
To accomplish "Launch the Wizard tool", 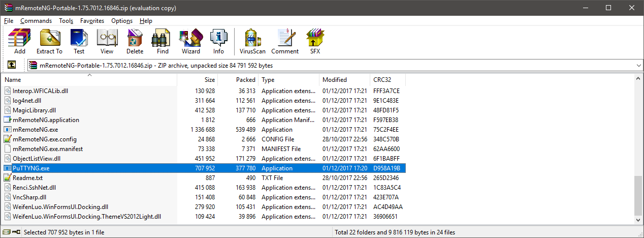I will [x=191, y=42].
